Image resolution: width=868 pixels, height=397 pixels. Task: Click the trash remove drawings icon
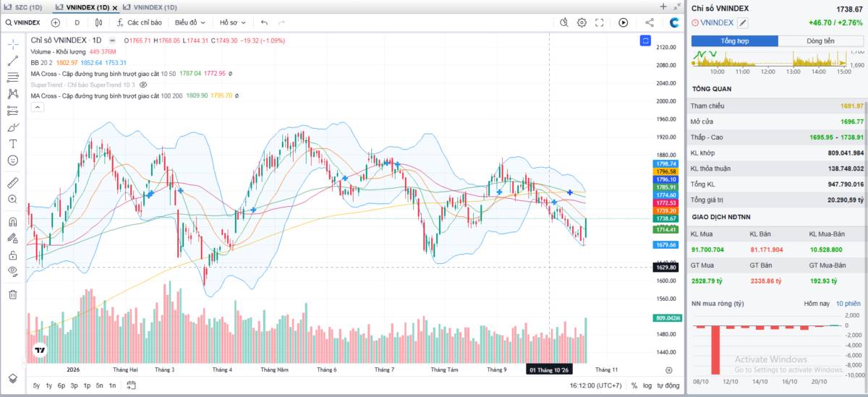[x=13, y=294]
